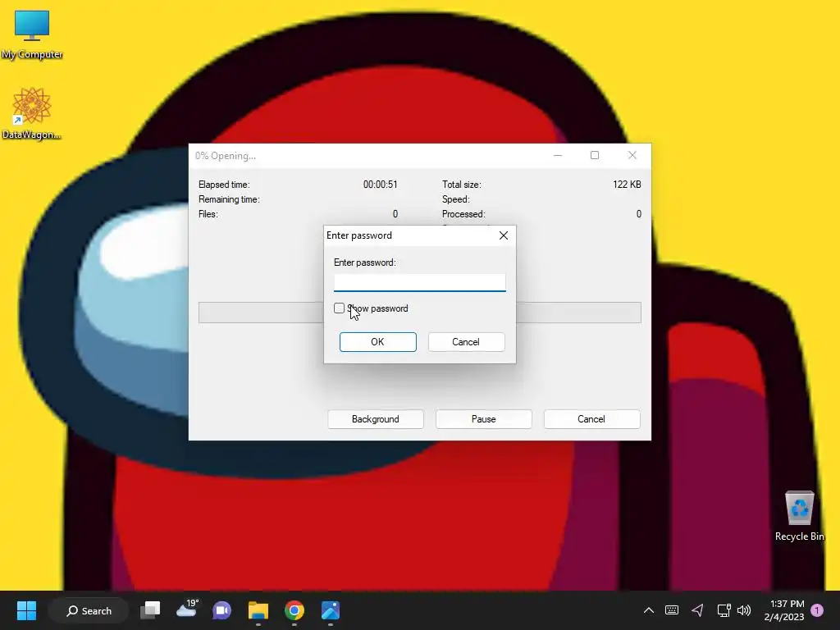The image size is (840, 630).
Task: Open volume control tray icon
Action: [744, 610]
